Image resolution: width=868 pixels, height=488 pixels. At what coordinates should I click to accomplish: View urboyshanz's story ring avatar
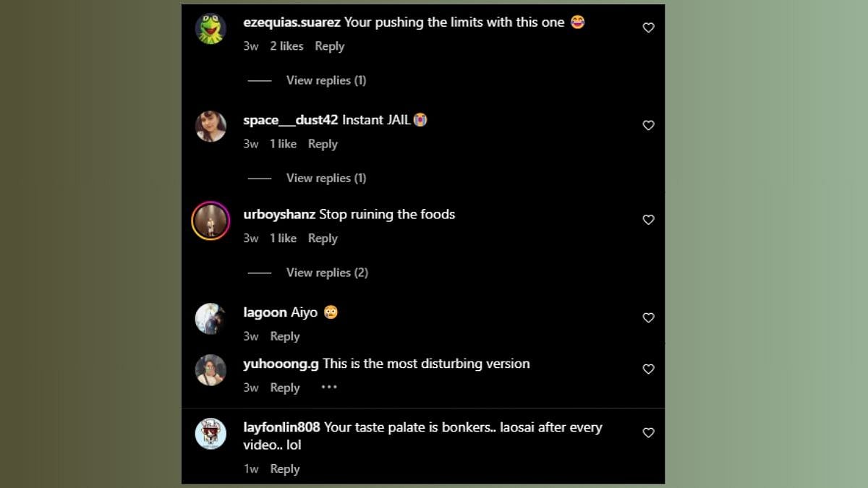210,221
